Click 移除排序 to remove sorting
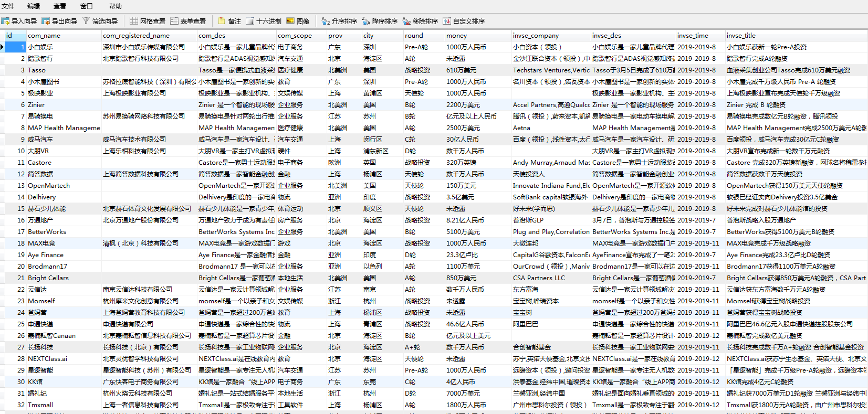 coord(420,21)
